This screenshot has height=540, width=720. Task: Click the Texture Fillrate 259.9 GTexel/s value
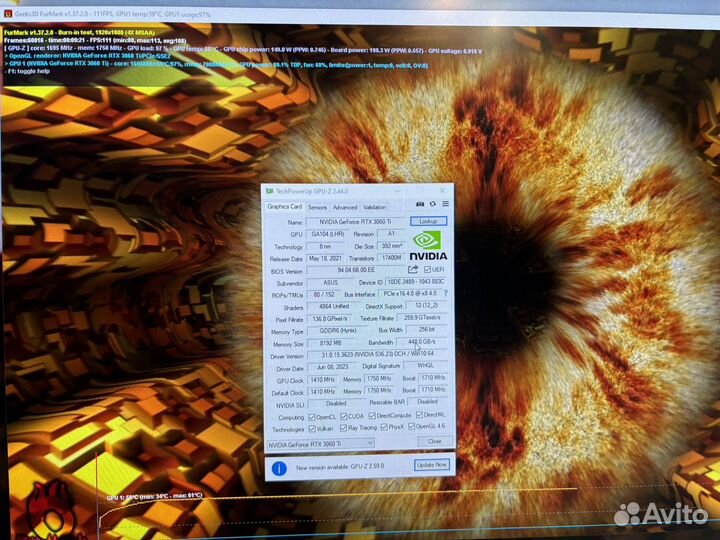click(422, 317)
